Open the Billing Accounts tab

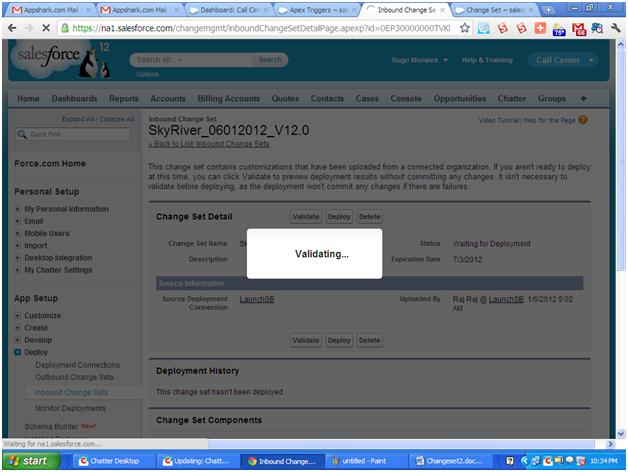pos(228,99)
